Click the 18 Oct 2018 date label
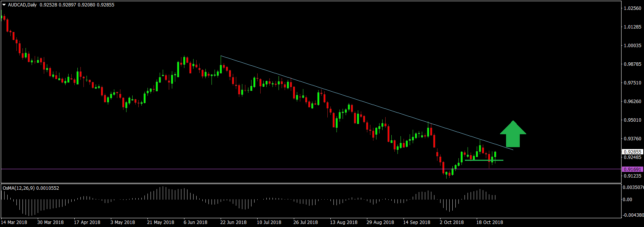The image size is (644, 227). click(490, 222)
